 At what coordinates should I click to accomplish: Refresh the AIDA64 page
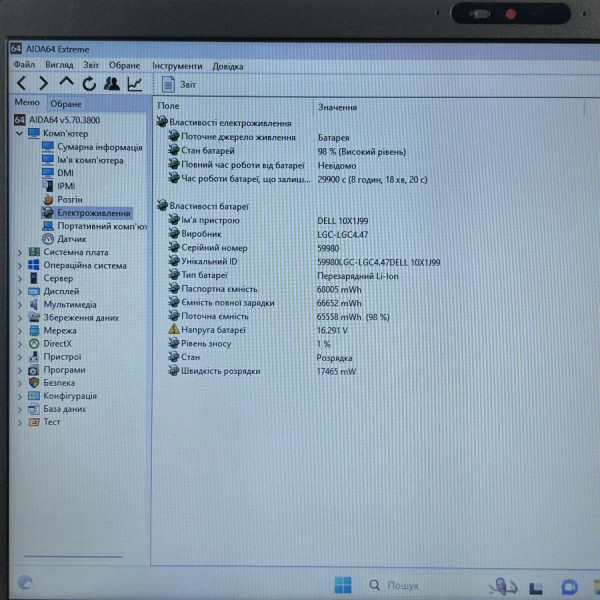click(x=89, y=84)
